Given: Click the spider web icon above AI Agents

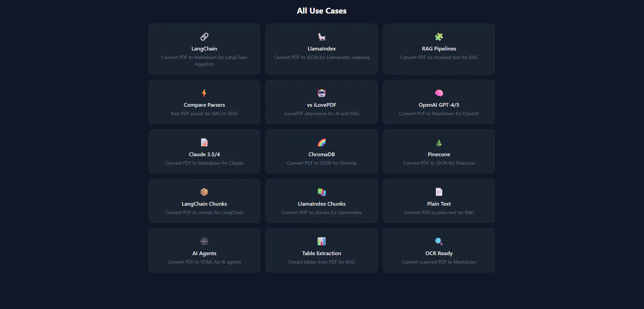Looking at the screenshot, I should 204,241.
